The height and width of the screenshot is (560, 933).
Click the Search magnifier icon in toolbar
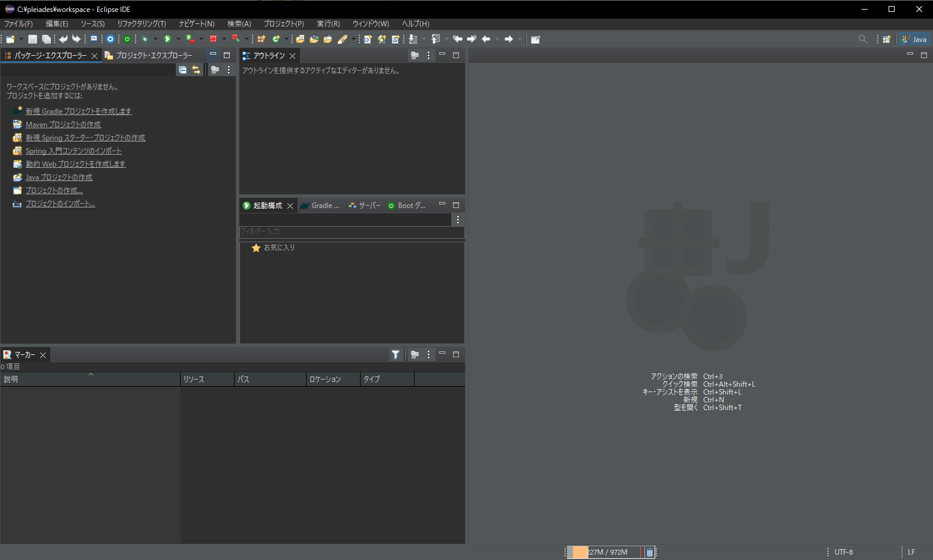point(863,39)
